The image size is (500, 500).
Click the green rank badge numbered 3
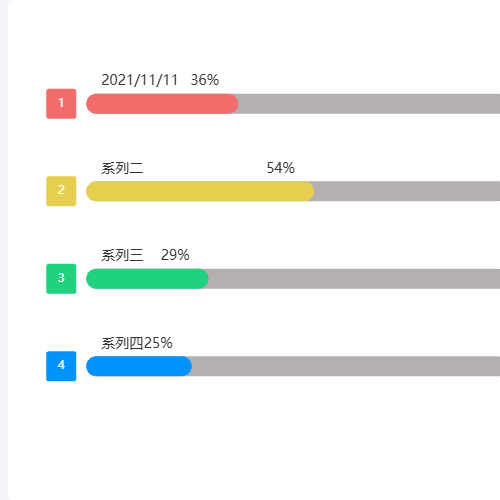[x=61, y=279]
